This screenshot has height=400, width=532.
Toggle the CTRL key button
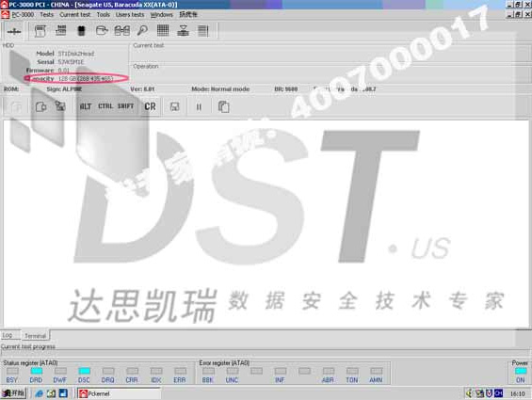(x=105, y=106)
